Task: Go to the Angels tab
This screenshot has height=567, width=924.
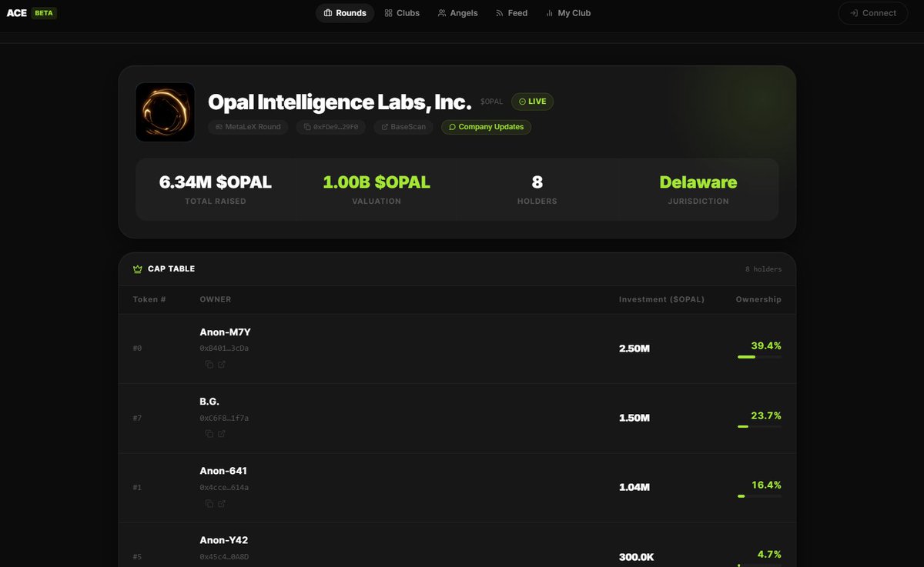Action: (458, 13)
